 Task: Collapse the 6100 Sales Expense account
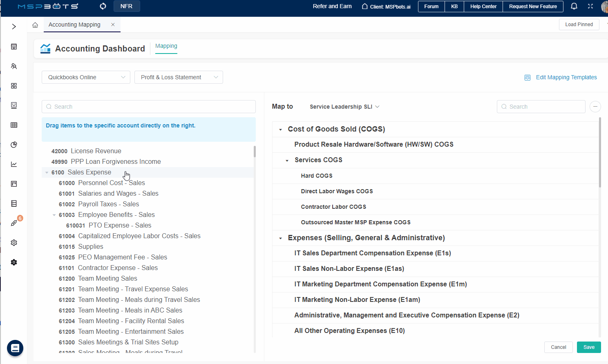(47, 172)
